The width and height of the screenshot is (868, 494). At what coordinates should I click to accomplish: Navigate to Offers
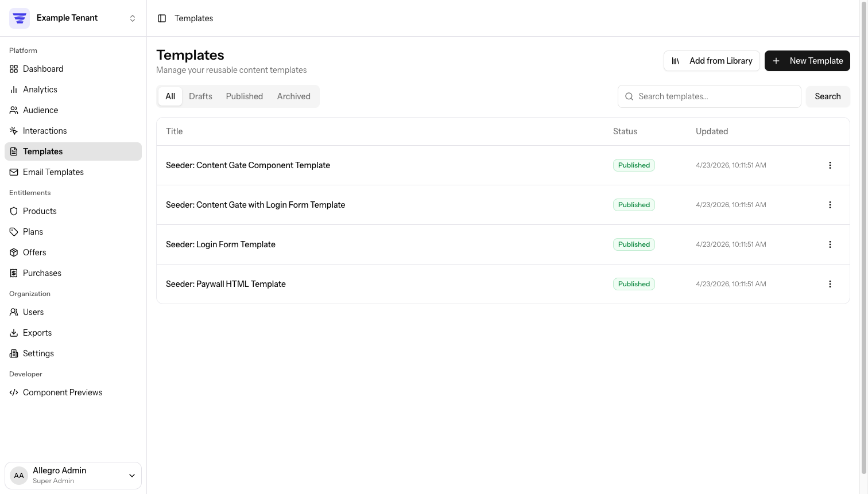pyautogui.click(x=73, y=252)
